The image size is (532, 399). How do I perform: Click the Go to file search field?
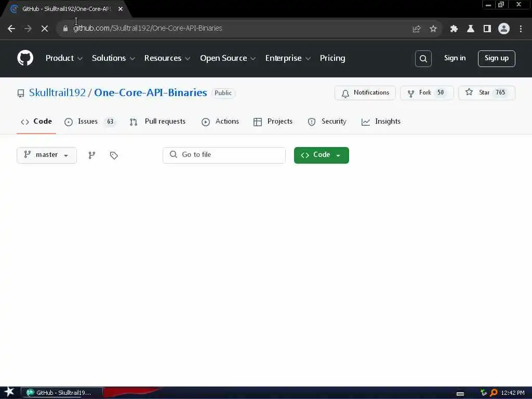224,155
